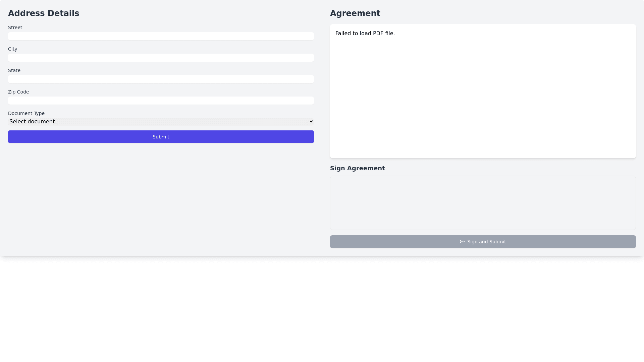Click the Address Details heading
This screenshot has height=362, width=644.
[x=44, y=13]
